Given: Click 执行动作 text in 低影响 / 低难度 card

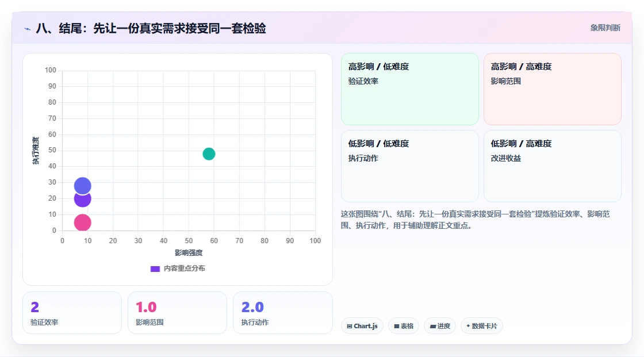Looking at the screenshot, I should tap(363, 158).
